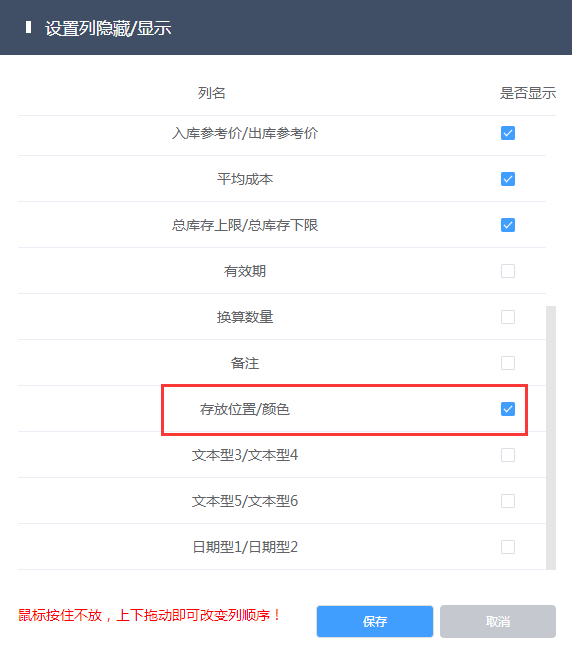572x657 pixels.
Task: Click the blue 保存 button
Action: coord(375,621)
